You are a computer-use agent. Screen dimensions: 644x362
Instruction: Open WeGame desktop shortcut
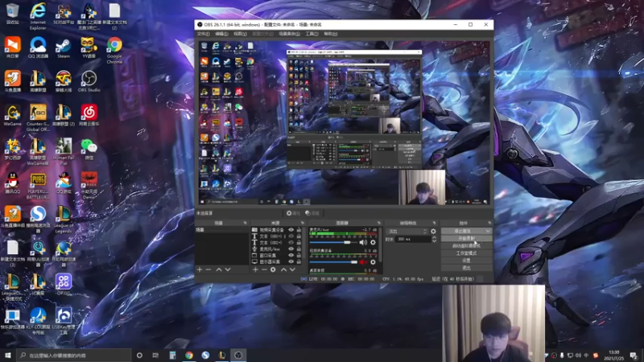tap(12, 115)
